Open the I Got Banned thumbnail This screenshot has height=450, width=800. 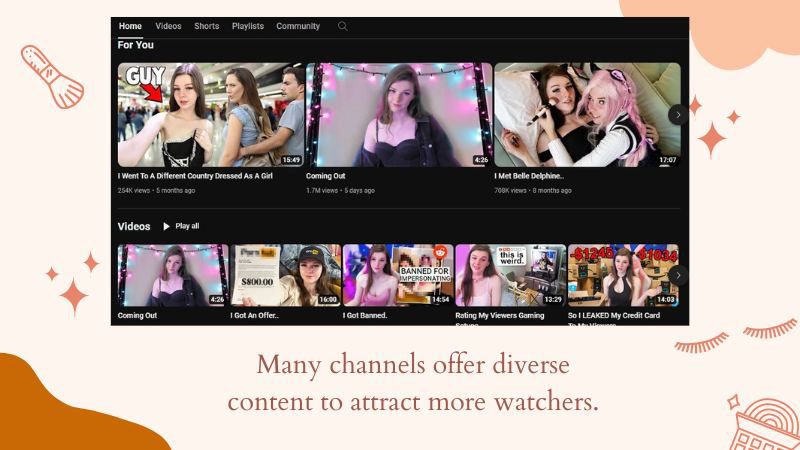[x=398, y=276]
